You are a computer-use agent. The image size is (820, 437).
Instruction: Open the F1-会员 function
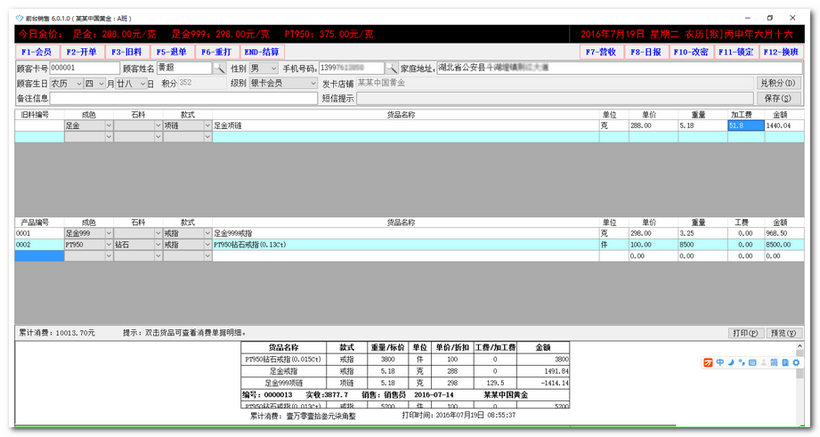[37, 52]
